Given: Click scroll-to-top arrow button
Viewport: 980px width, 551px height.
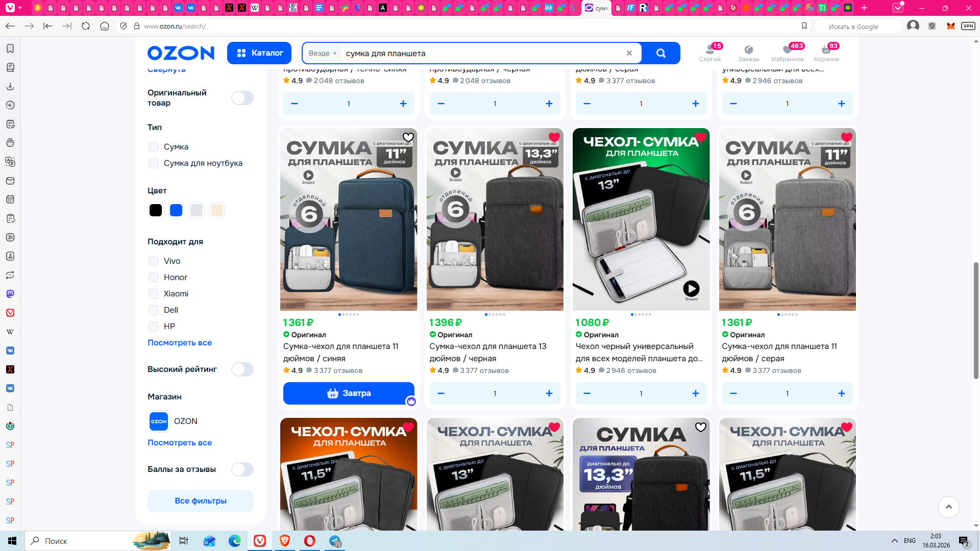Looking at the screenshot, I should pos(948,507).
